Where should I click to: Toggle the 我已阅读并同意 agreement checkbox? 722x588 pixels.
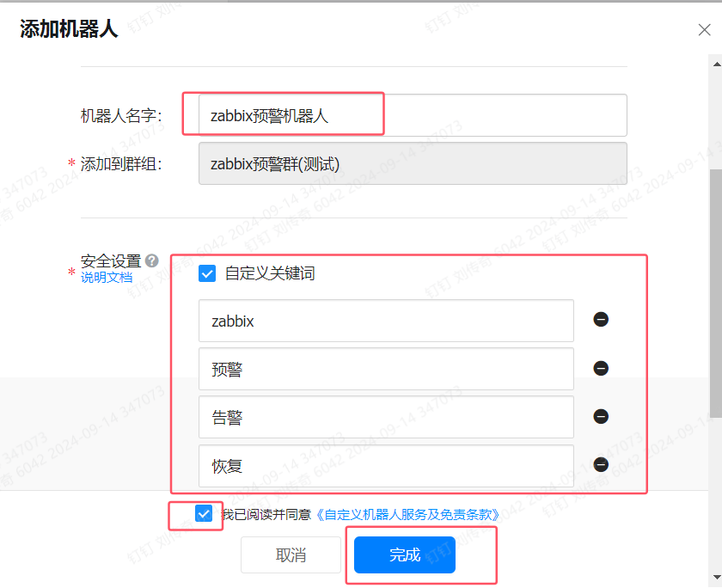tap(204, 513)
